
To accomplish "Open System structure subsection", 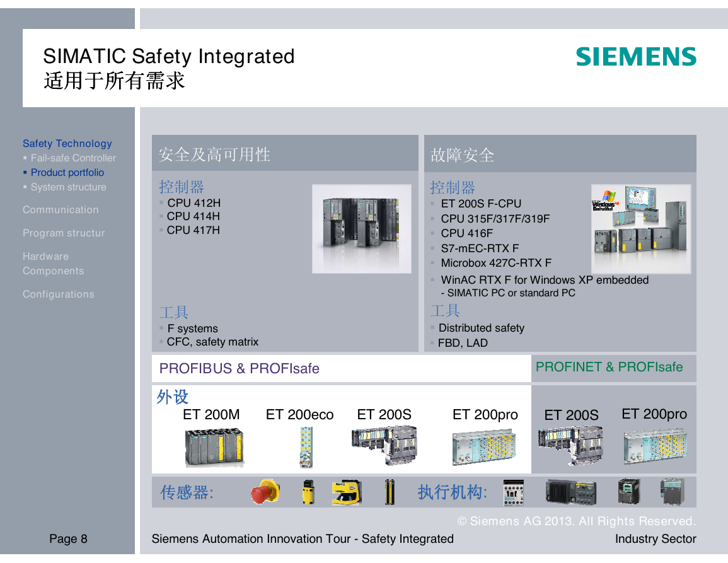I will (x=68, y=187).
